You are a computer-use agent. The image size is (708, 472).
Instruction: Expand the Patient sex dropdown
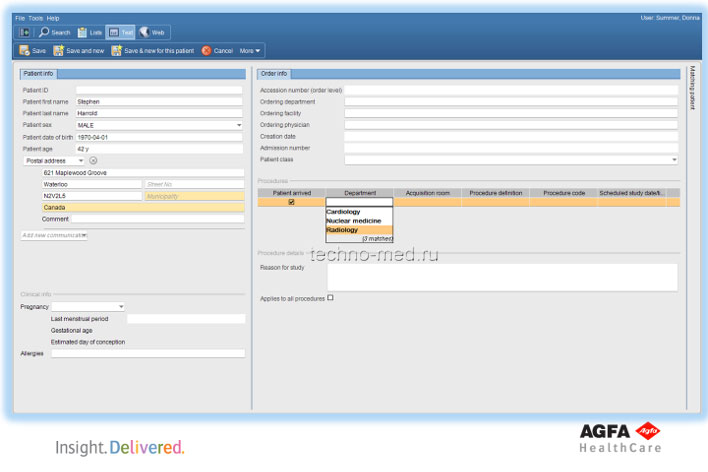point(239,125)
